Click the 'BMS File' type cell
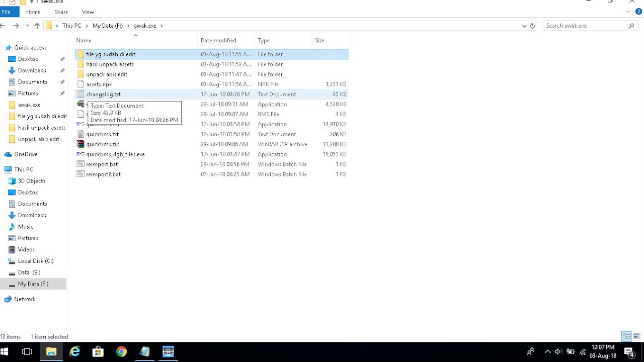The height and width of the screenshot is (362, 644). (x=269, y=114)
